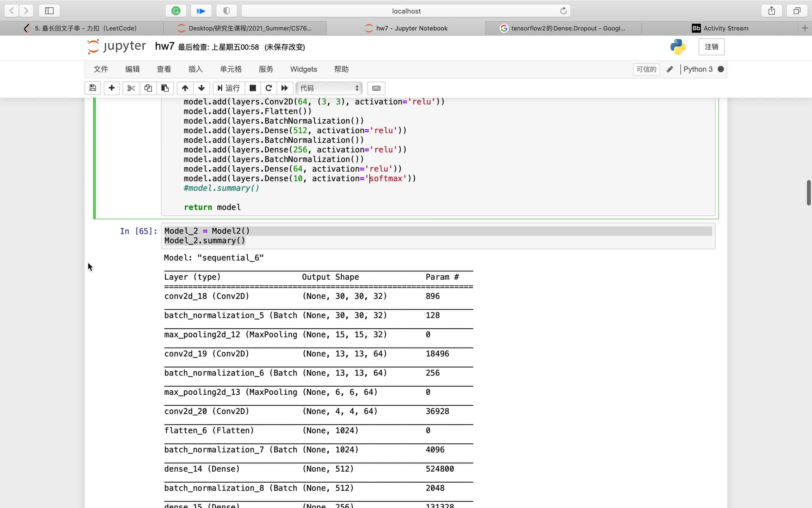This screenshot has width=812, height=508.
Task: Toggle the Safari sidebar
Action: click(49, 11)
